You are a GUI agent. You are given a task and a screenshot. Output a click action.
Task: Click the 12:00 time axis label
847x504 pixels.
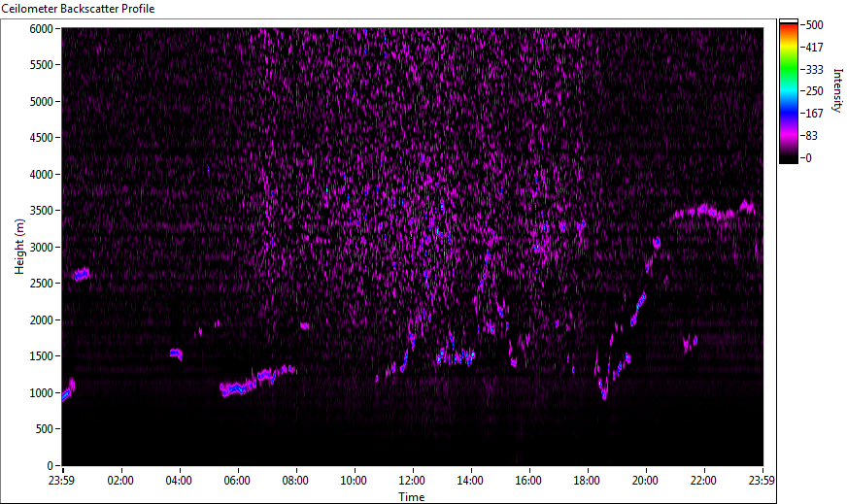[412, 481]
